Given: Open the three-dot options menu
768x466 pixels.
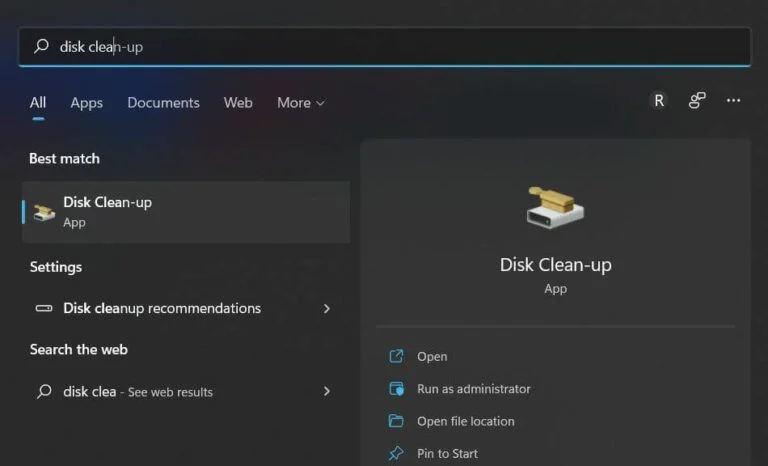Looking at the screenshot, I should 733,100.
